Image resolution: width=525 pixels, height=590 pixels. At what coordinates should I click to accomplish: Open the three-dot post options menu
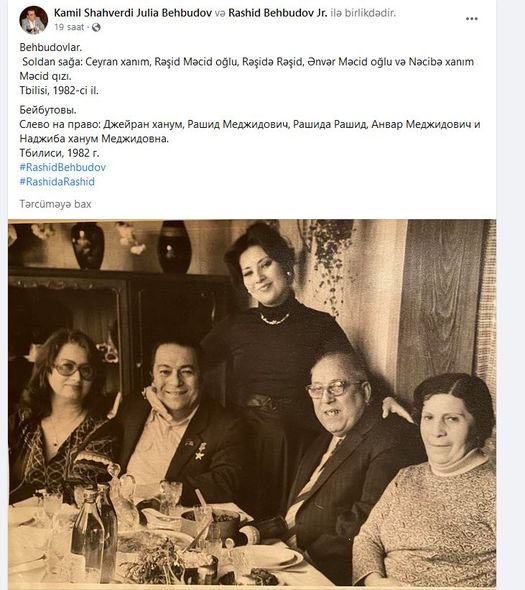[x=472, y=19]
